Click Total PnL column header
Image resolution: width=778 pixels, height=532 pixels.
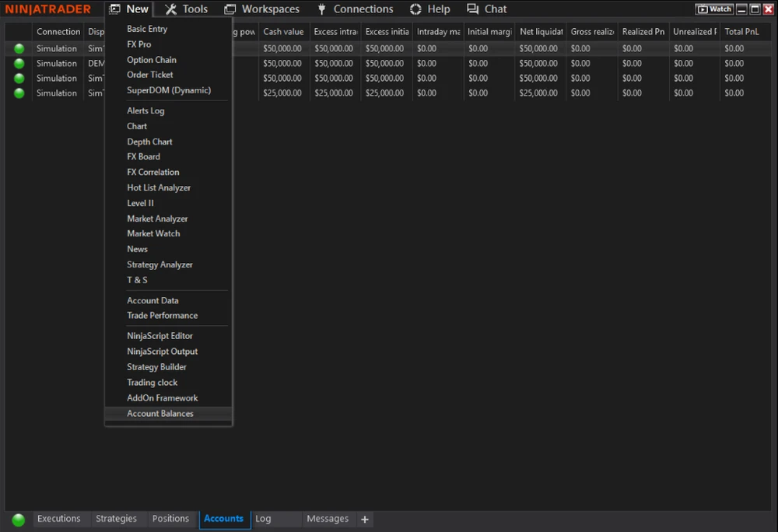pos(746,32)
